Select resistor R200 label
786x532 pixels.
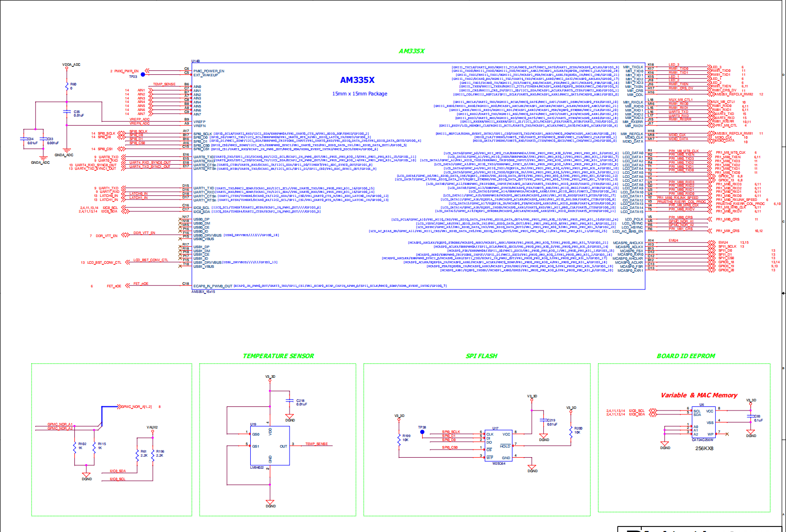(578, 428)
